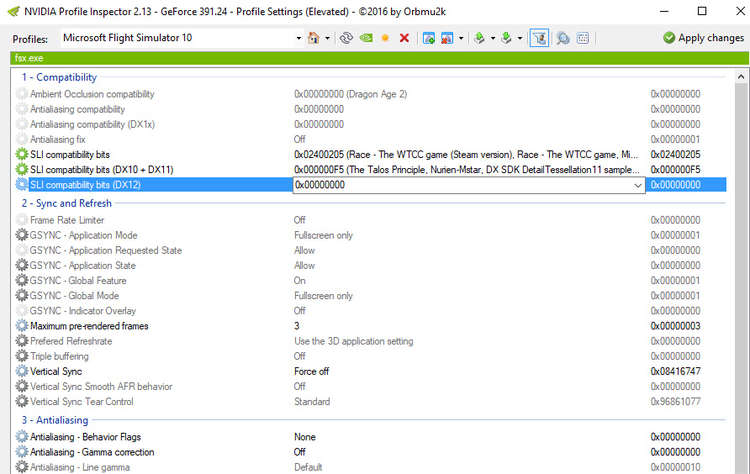This screenshot has height=474, width=750.
Task: Delete the current profile with the red X
Action: click(404, 38)
